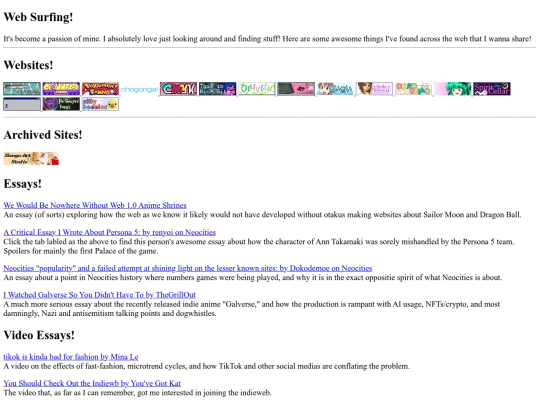Open the silly doodles chick badge
This screenshot has width=540, height=405.
pos(101,104)
